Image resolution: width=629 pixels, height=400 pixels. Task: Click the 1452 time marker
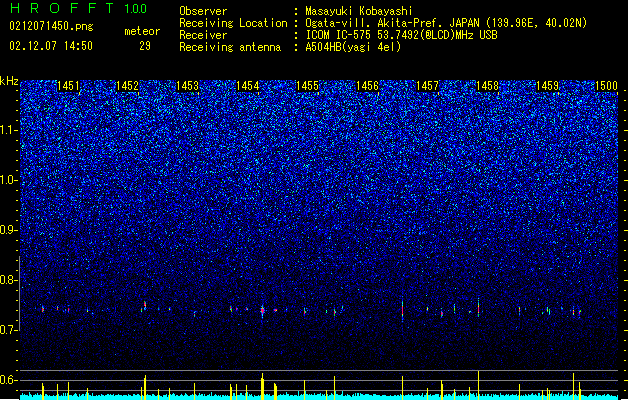(127, 85)
